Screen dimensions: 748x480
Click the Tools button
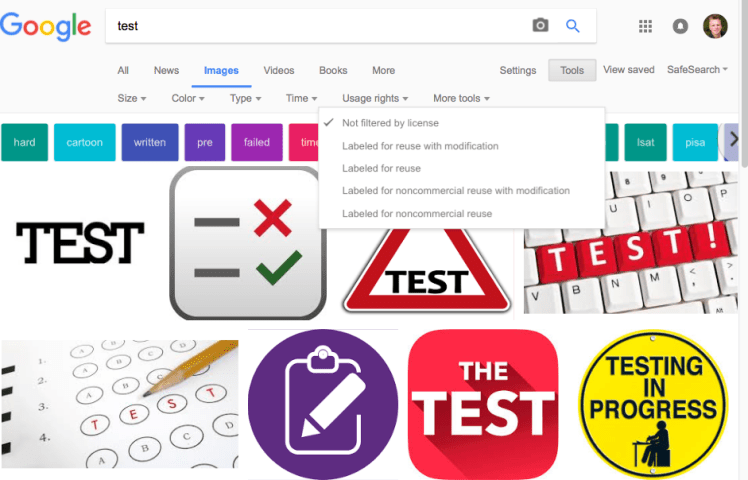[x=572, y=70]
